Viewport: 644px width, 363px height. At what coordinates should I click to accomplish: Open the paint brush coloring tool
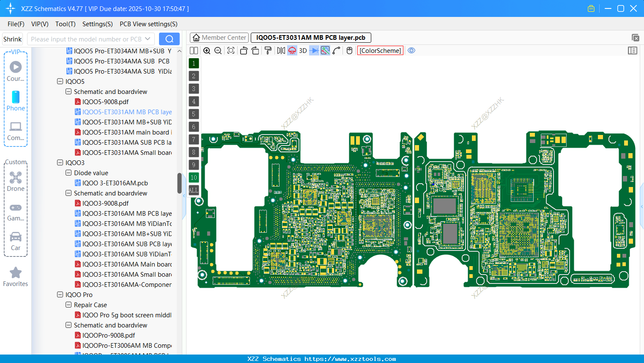269,50
